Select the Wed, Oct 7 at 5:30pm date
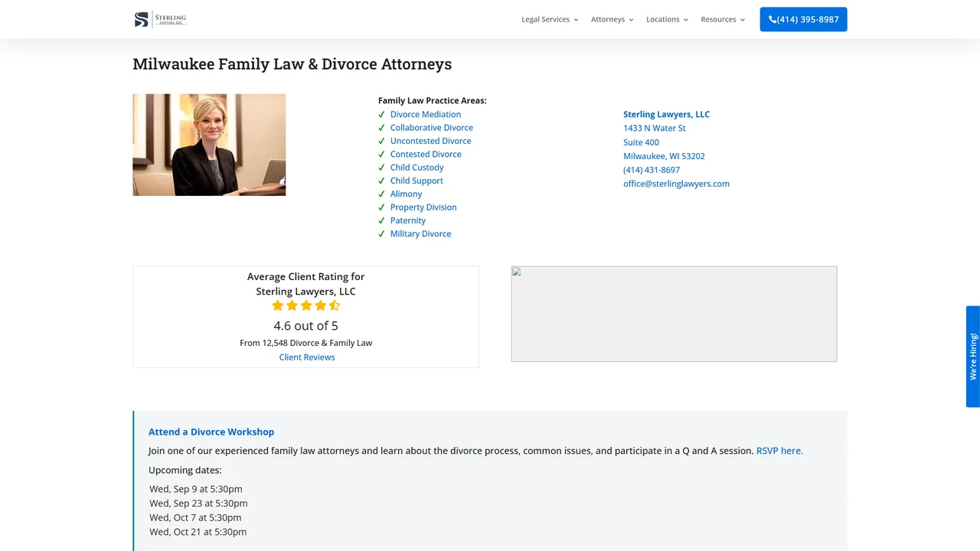 tap(195, 517)
